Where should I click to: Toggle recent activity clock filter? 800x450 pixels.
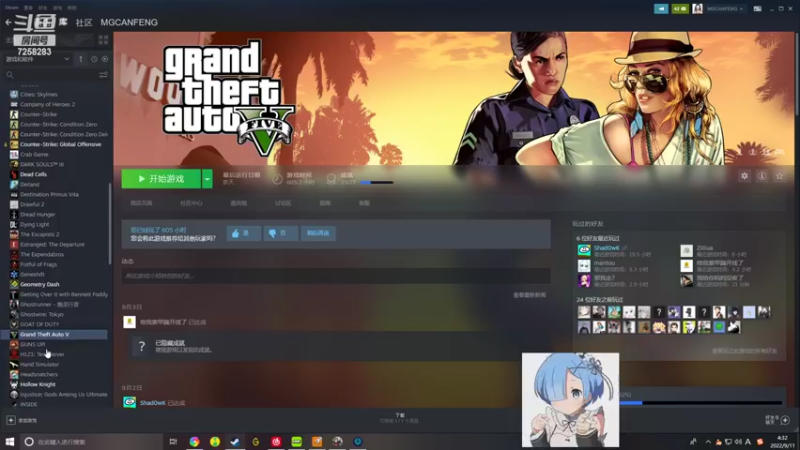(x=94, y=59)
